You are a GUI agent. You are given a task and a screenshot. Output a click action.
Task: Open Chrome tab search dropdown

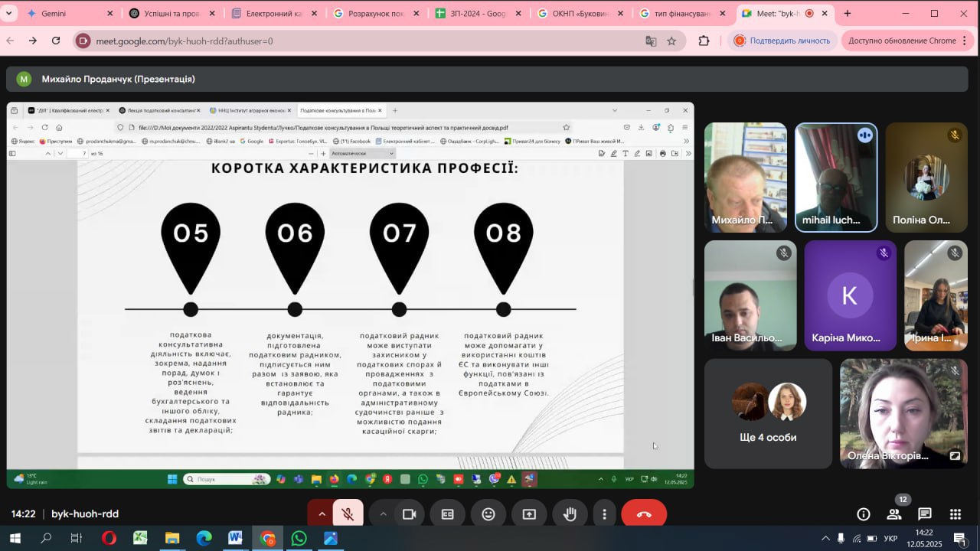tap(9, 13)
